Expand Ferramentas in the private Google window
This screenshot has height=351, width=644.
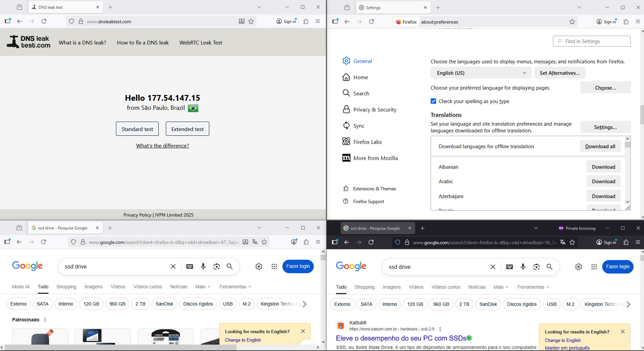tap(533, 287)
